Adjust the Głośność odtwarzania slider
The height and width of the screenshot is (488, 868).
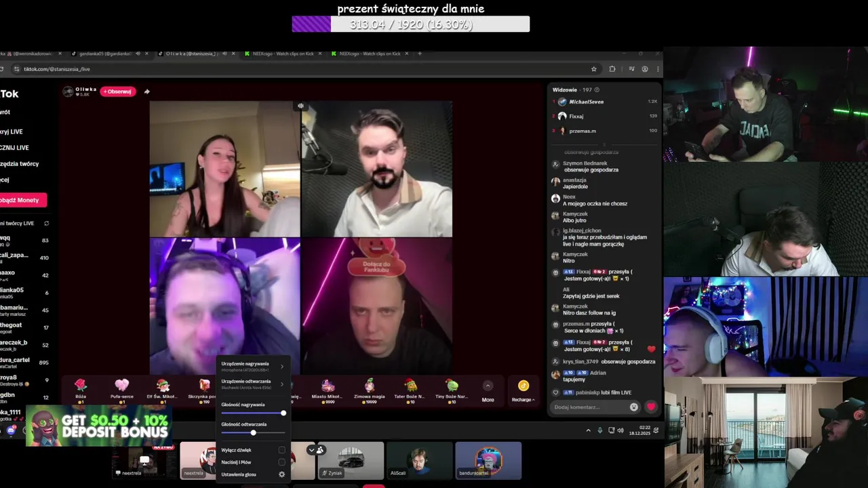(253, 432)
